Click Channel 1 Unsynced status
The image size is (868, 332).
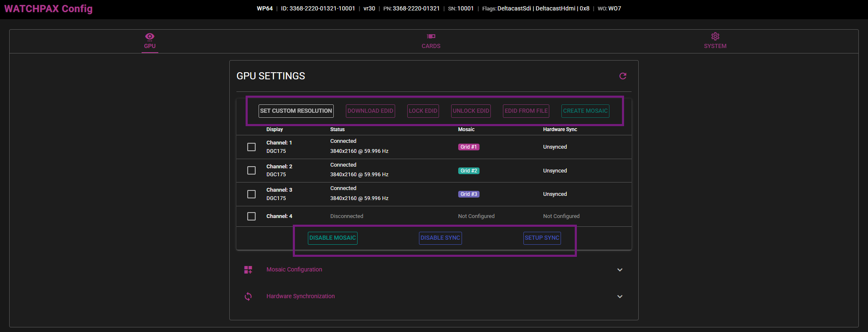pyautogui.click(x=555, y=147)
